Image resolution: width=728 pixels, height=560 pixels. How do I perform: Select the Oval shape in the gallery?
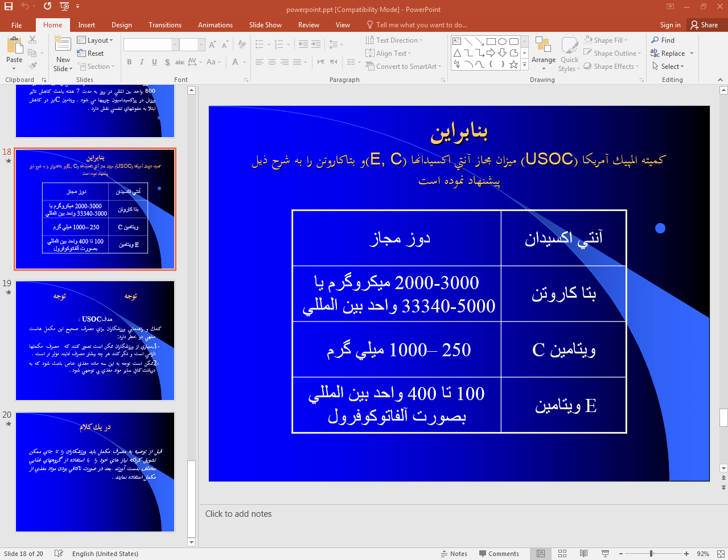pos(503,42)
